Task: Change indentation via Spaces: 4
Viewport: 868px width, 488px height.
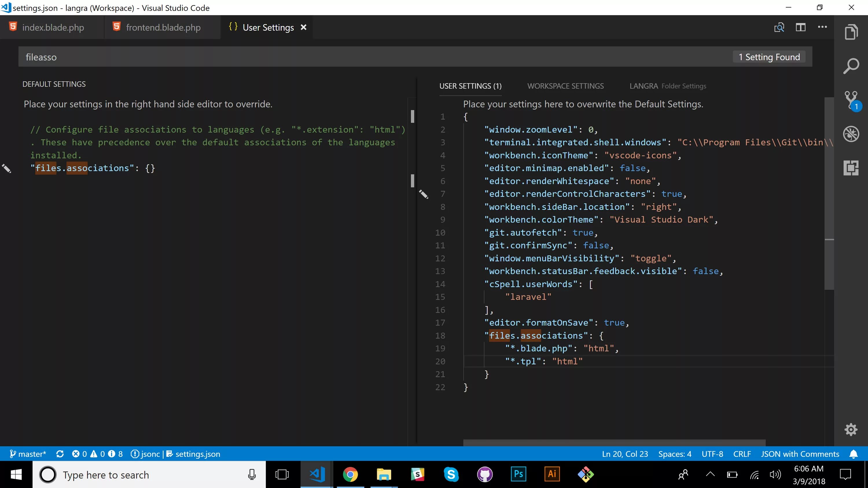Action: coord(675,454)
